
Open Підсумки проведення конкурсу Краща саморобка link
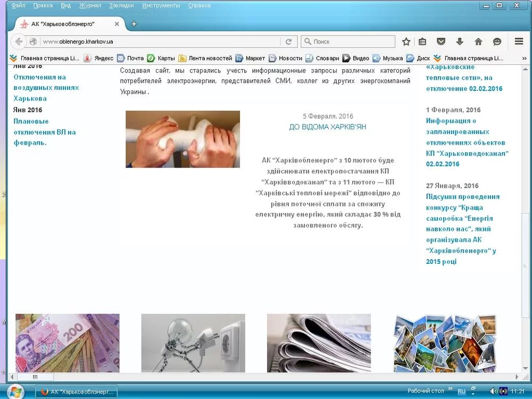pos(463,229)
